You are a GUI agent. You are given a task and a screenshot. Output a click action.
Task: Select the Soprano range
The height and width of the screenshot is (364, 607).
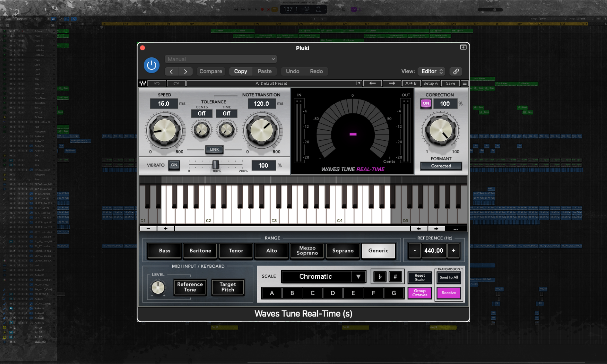point(343,251)
